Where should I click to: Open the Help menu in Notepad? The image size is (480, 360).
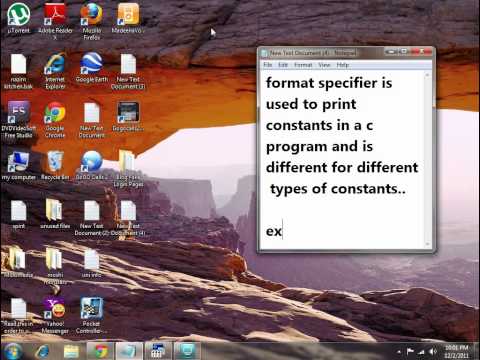(343, 65)
